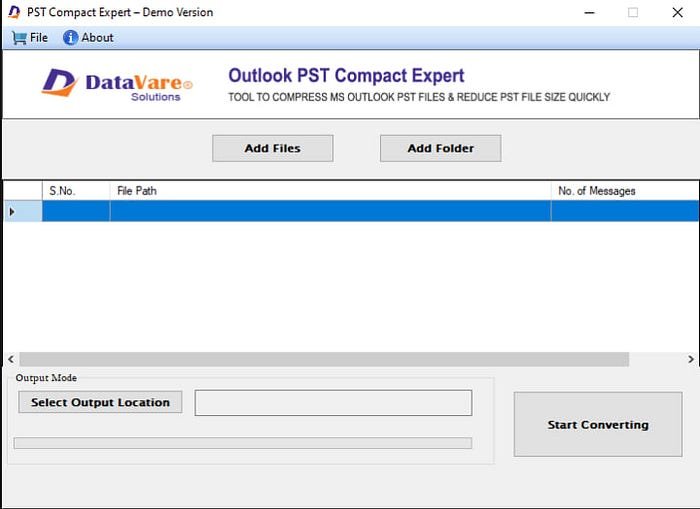
Task: Click the right arrow of horizontal scrollbar
Action: (x=691, y=359)
